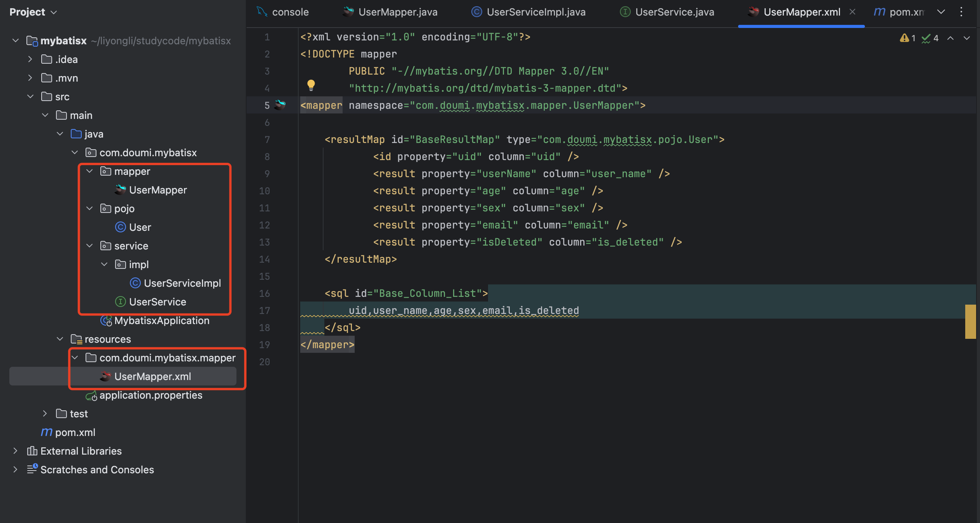Screen dimensions: 980x523
Task: Expand the .idea folder
Action: 30,59
